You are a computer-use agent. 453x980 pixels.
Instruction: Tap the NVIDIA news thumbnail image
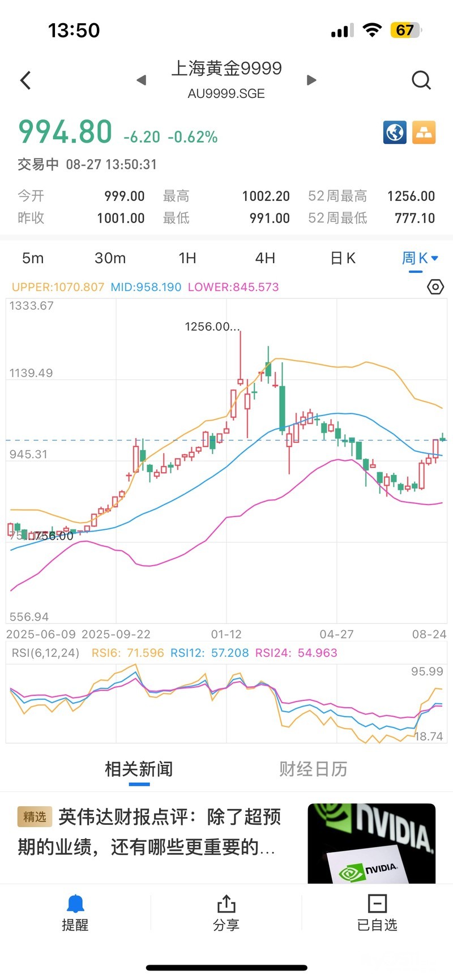[371, 844]
